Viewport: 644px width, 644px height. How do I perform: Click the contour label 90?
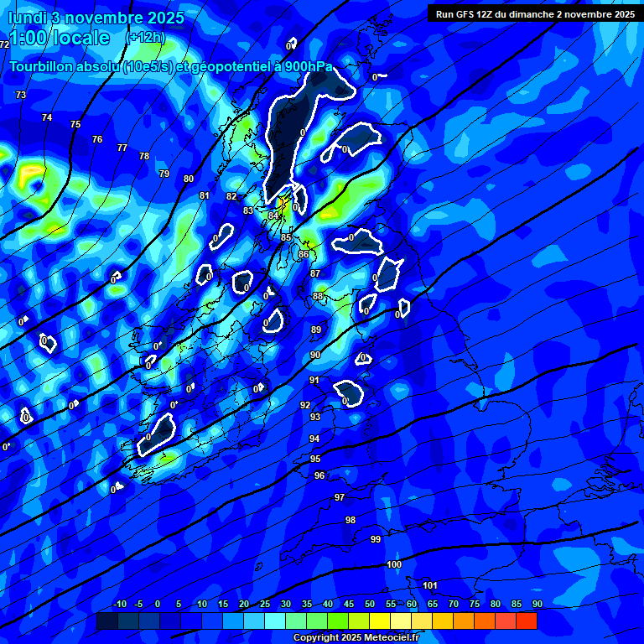coord(315,355)
